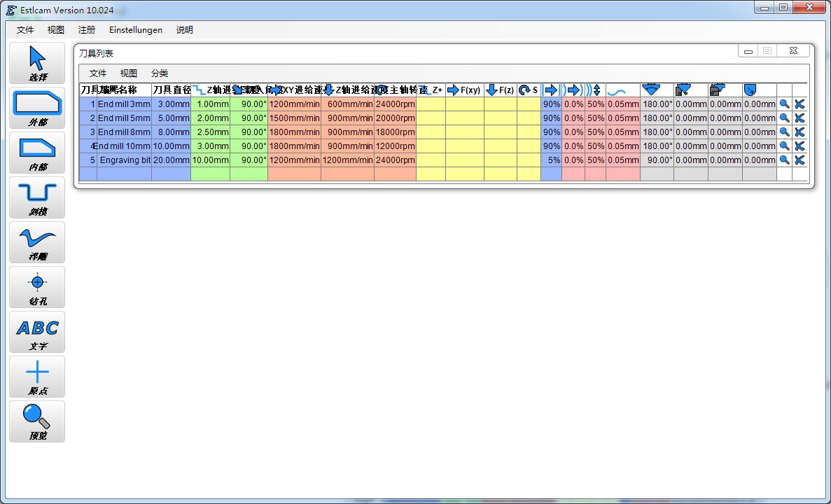This screenshot has width=831, height=504.
Task: Open magnifier for End mill 8mm row
Action: click(x=784, y=132)
